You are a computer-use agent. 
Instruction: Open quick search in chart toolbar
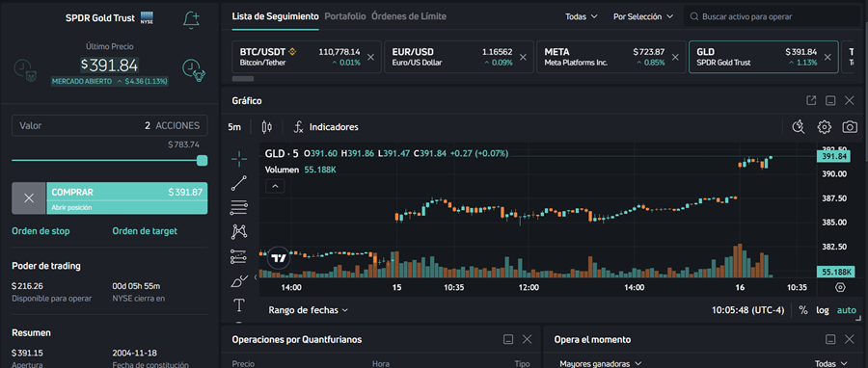tap(798, 127)
